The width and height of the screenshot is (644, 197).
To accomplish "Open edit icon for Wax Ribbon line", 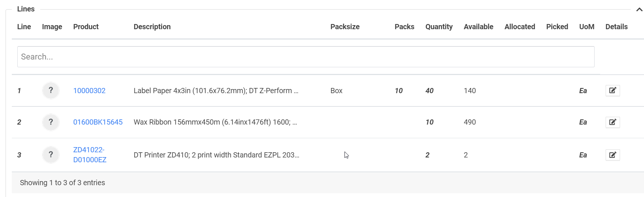I will [x=612, y=122].
